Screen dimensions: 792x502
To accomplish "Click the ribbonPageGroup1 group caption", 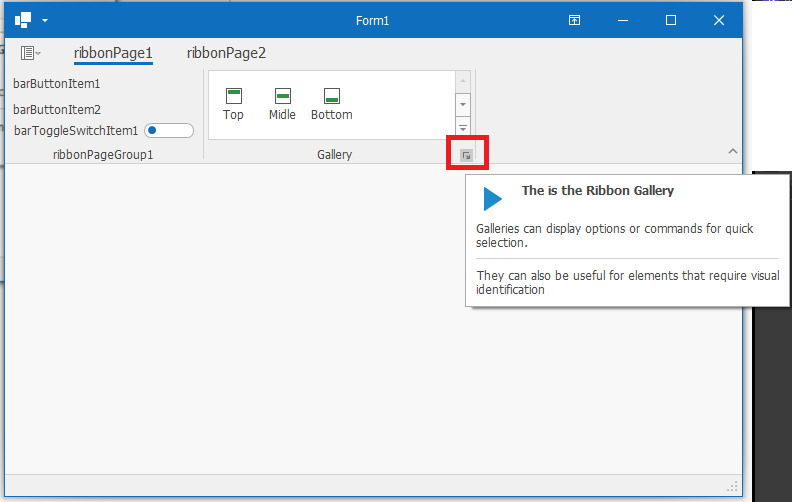I will pos(103,155).
